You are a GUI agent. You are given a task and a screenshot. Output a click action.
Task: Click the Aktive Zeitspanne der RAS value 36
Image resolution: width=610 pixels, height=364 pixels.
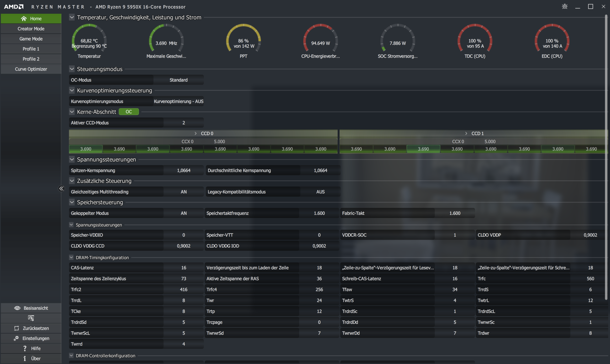click(319, 279)
